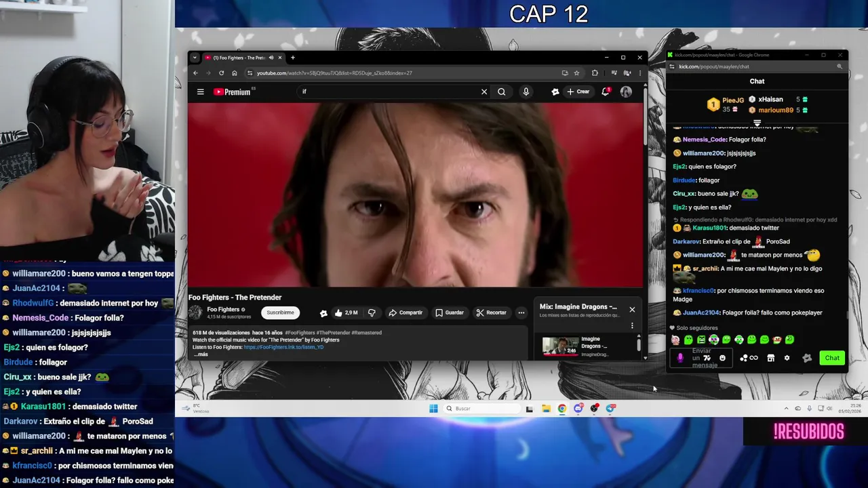Open browser home page icon

(235, 73)
